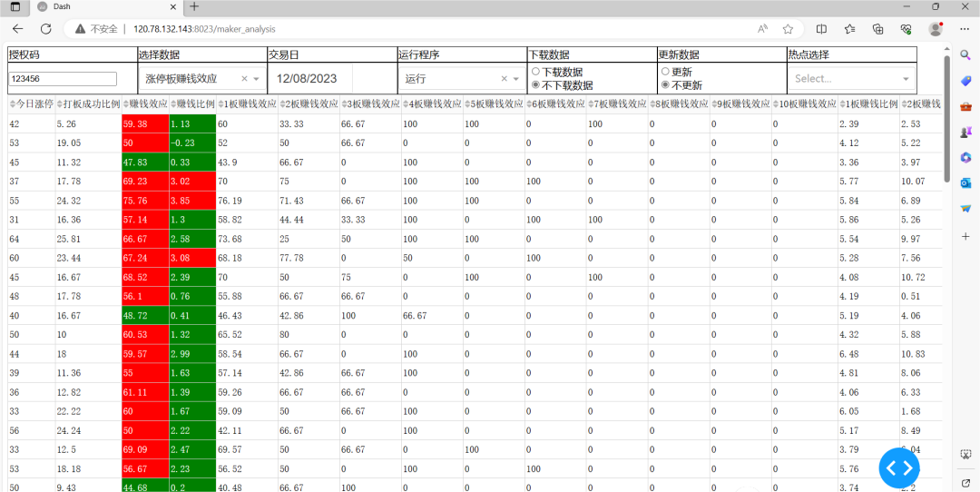This screenshot has height=492, width=980.
Task: Sort by the 赚钱效应 column arrows
Action: pyautogui.click(x=125, y=104)
